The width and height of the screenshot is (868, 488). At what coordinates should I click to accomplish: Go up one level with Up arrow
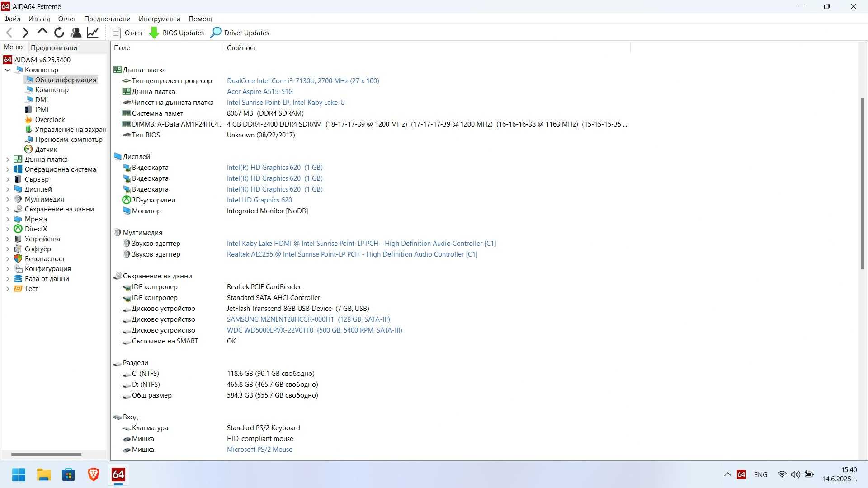pyautogui.click(x=42, y=32)
